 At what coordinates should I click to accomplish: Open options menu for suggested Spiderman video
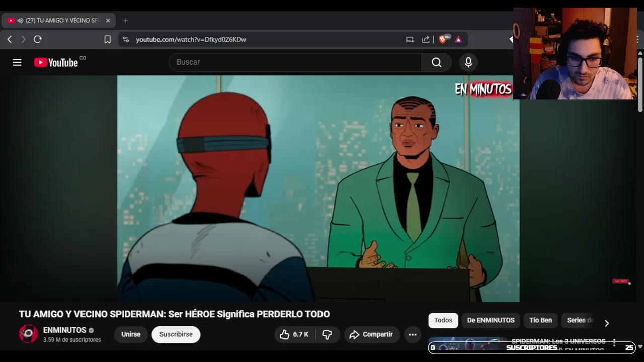[614, 343]
